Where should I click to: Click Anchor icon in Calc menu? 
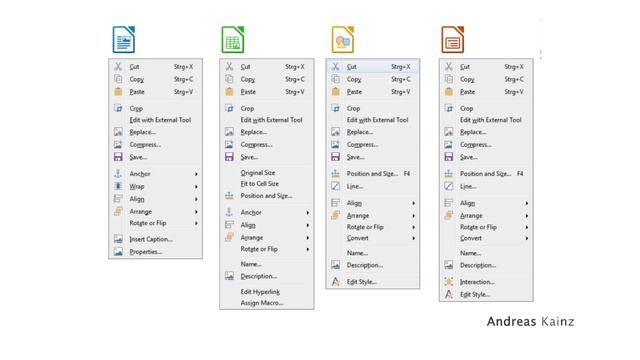click(x=229, y=212)
